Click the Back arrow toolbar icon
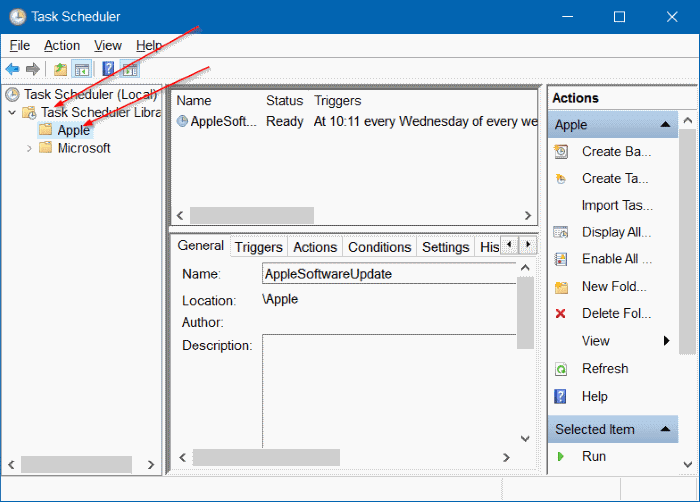The width and height of the screenshot is (700, 502). 12,69
